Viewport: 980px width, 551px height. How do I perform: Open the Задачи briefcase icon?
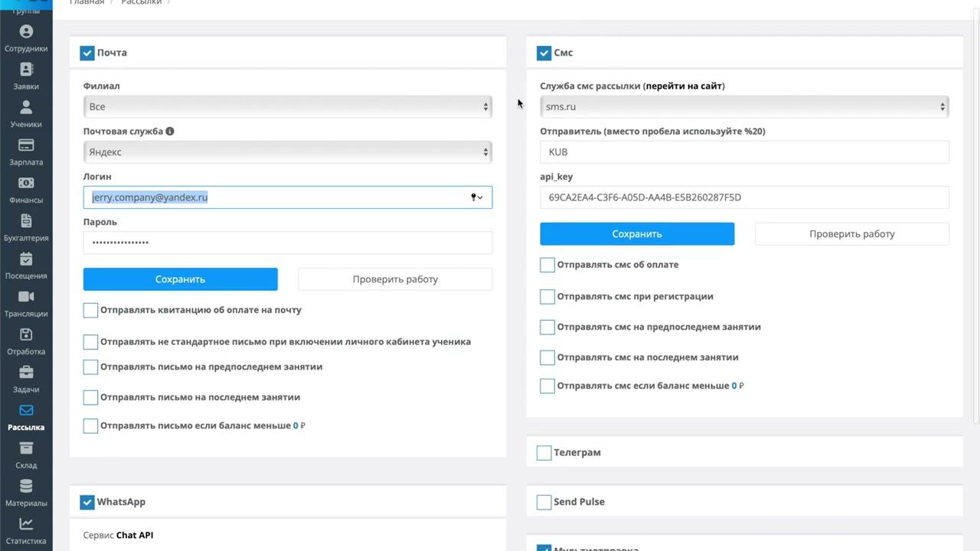(x=26, y=373)
